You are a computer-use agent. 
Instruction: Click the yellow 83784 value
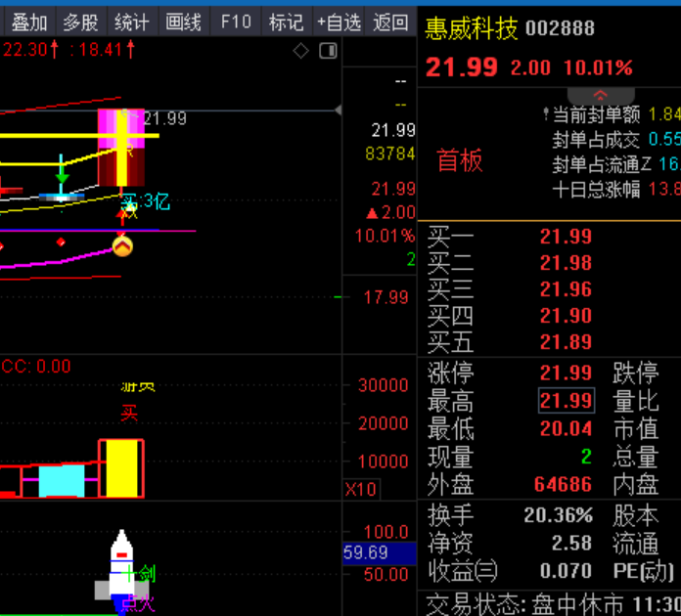pyautogui.click(x=390, y=154)
